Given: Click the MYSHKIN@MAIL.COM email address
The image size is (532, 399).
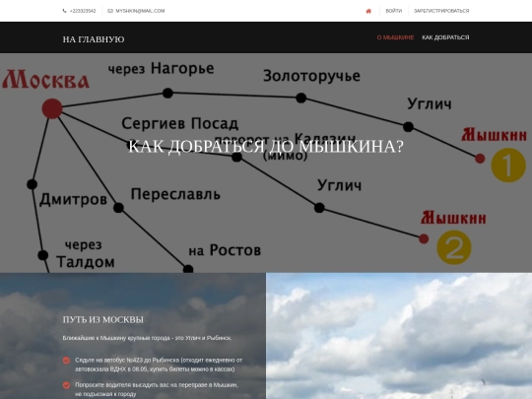Looking at the screenshot, I should (140, 11).
